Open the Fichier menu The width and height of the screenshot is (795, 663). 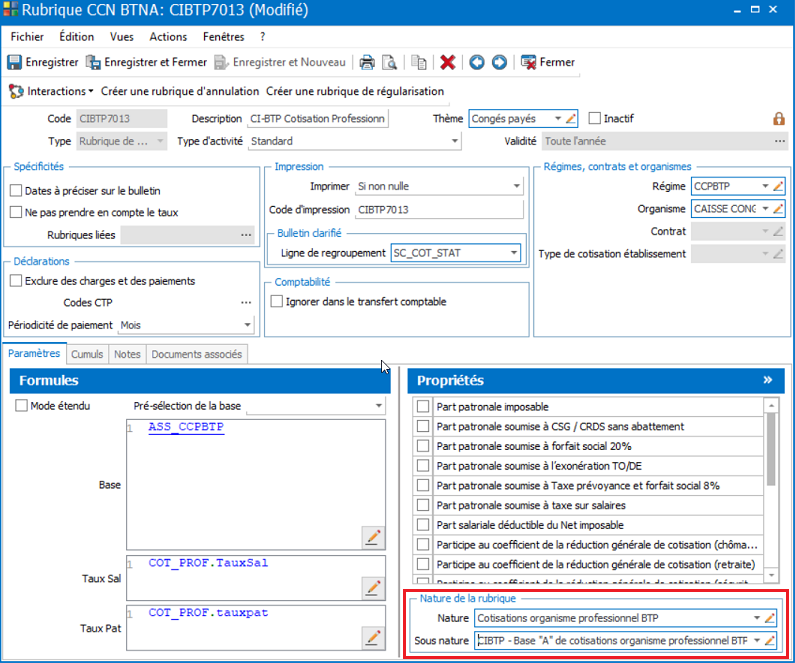(27, 36)
